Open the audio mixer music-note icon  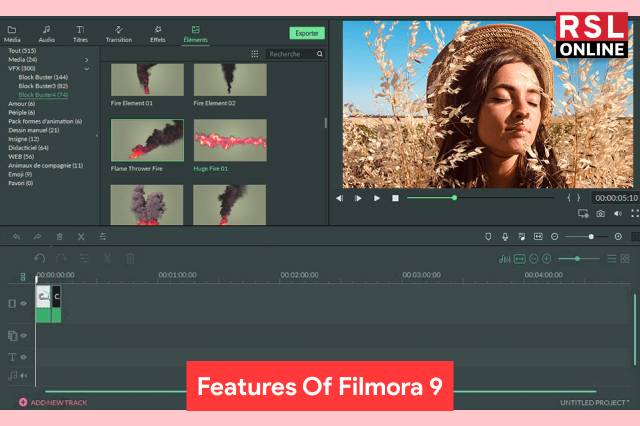(x=522, y=237)
